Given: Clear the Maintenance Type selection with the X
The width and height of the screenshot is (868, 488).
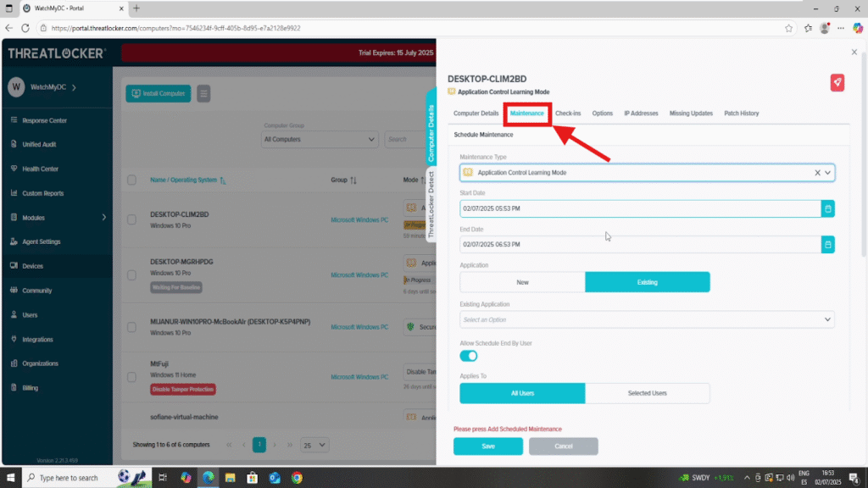Looking at the screenshot, I should [817, 173].
